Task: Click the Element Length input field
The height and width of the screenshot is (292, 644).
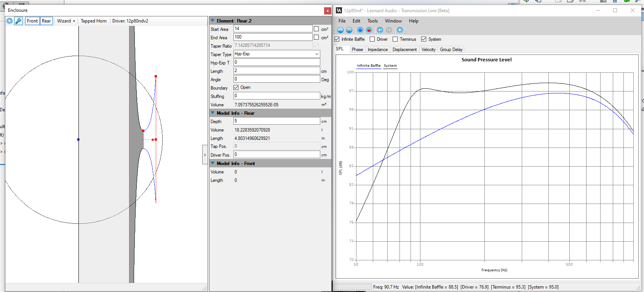Action: coord(276,71)
